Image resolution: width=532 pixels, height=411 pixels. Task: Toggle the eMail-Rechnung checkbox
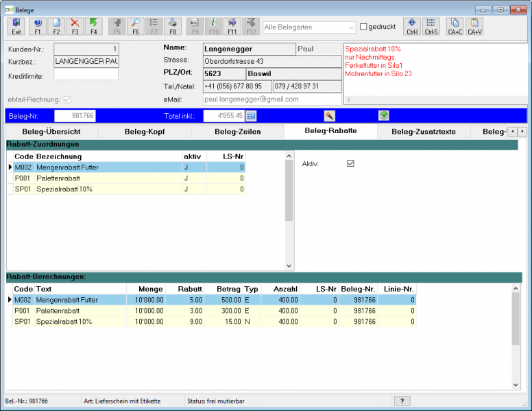pyautogui.click(x=67, y=99)
